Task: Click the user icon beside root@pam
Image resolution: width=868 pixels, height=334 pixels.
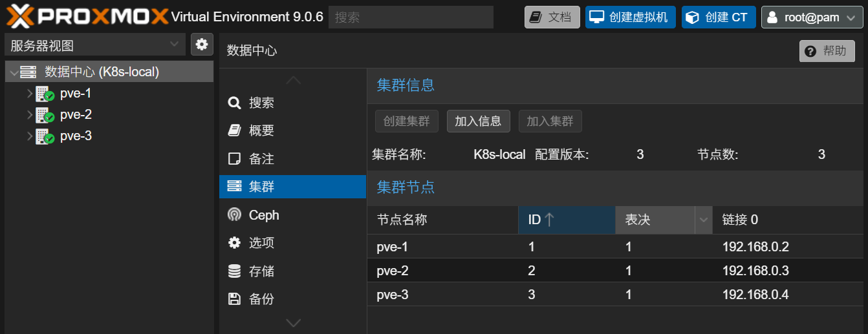Action: coord(772,18)
